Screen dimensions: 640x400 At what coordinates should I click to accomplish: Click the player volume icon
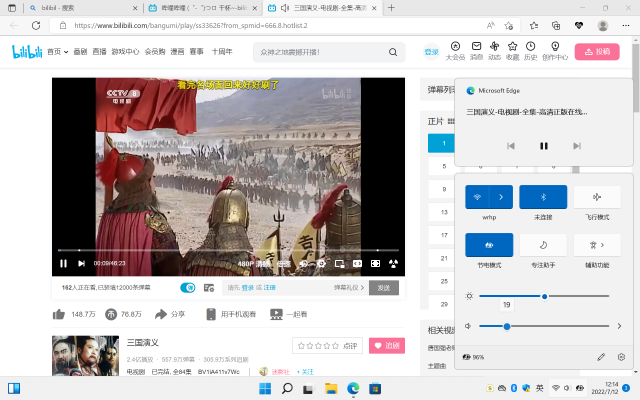(304, 264)
